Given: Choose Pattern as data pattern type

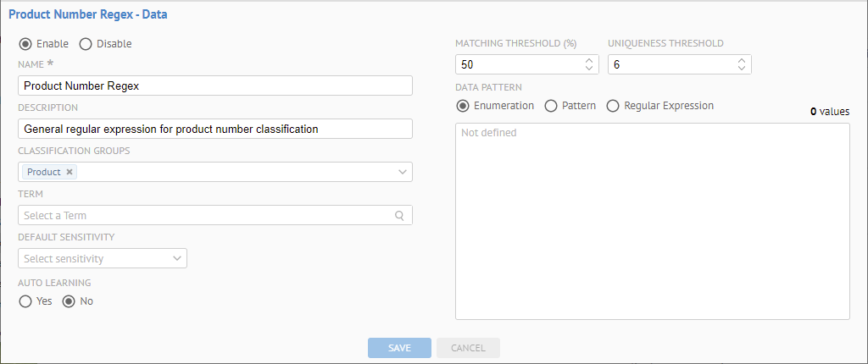Looking at the screenshot, I should (x=551, y=106).
